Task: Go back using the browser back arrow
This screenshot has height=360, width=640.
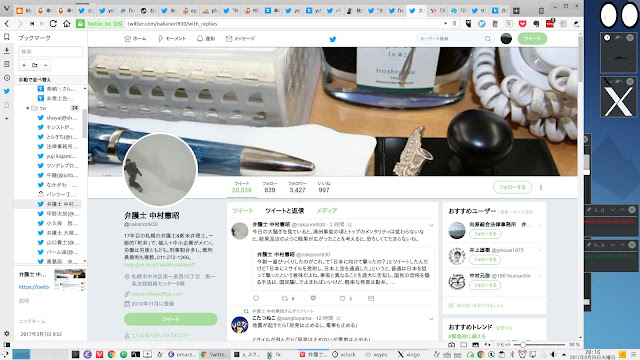Action: click(x=7, y=24)
